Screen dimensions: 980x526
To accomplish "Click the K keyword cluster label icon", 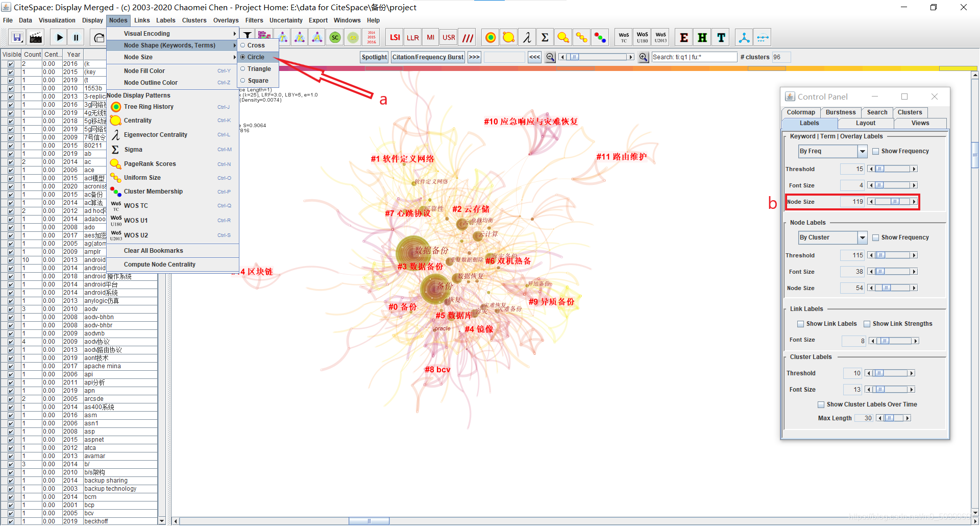I will coord(300,37).
